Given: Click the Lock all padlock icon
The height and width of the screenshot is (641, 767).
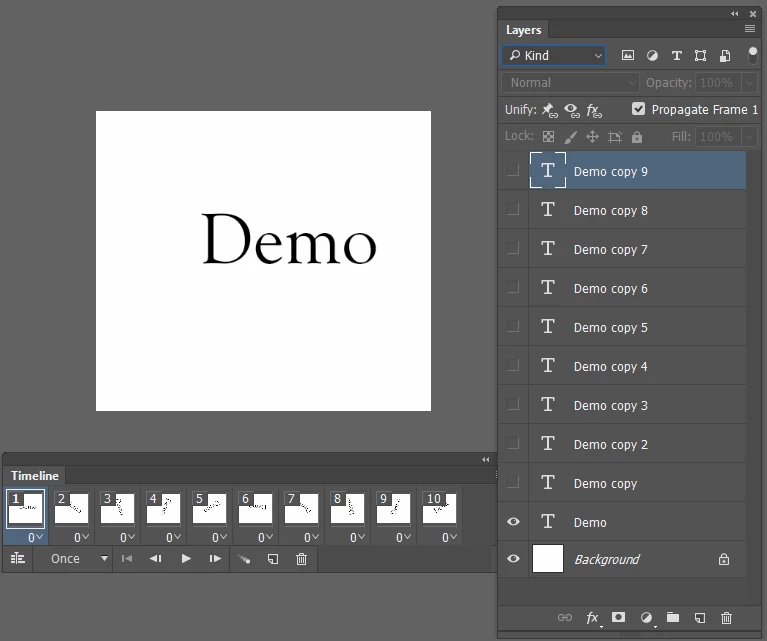Looking at the screenshot, I should (636, 137).
